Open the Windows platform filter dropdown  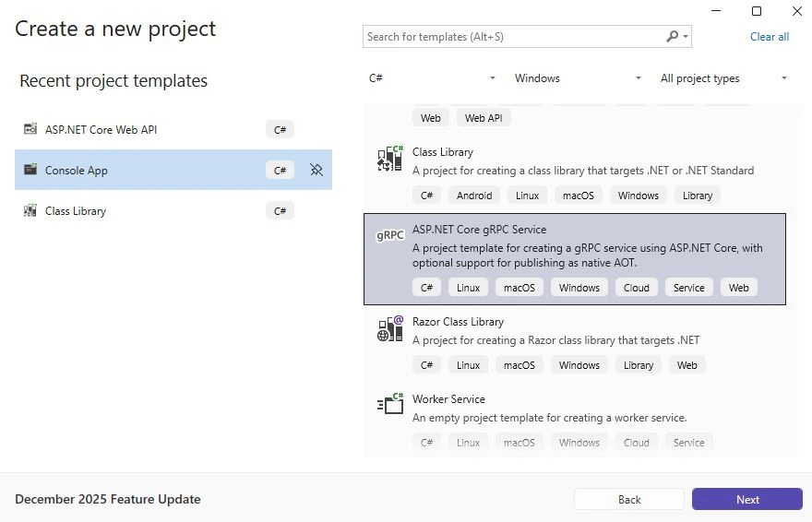578,78
